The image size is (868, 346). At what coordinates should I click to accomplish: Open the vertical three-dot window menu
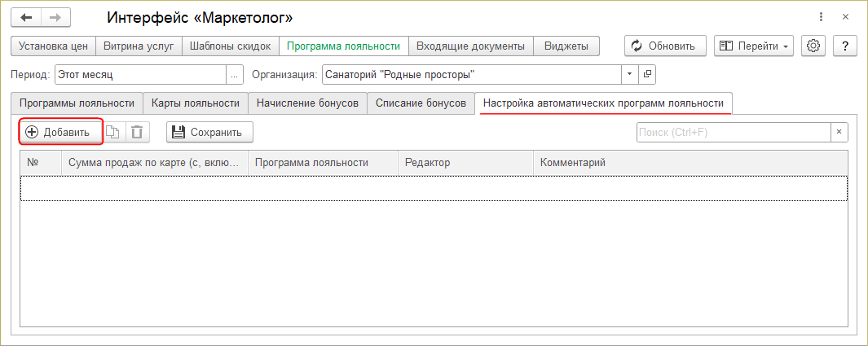[820, 17]
